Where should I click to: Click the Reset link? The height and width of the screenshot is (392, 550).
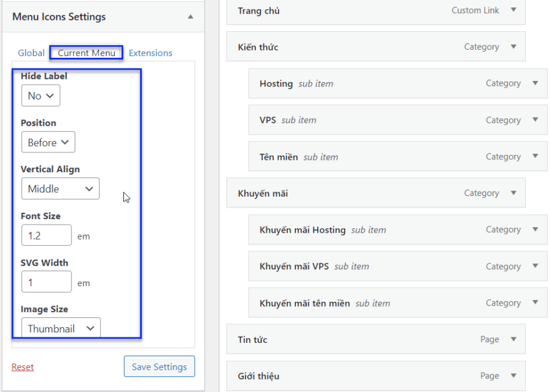22,366
